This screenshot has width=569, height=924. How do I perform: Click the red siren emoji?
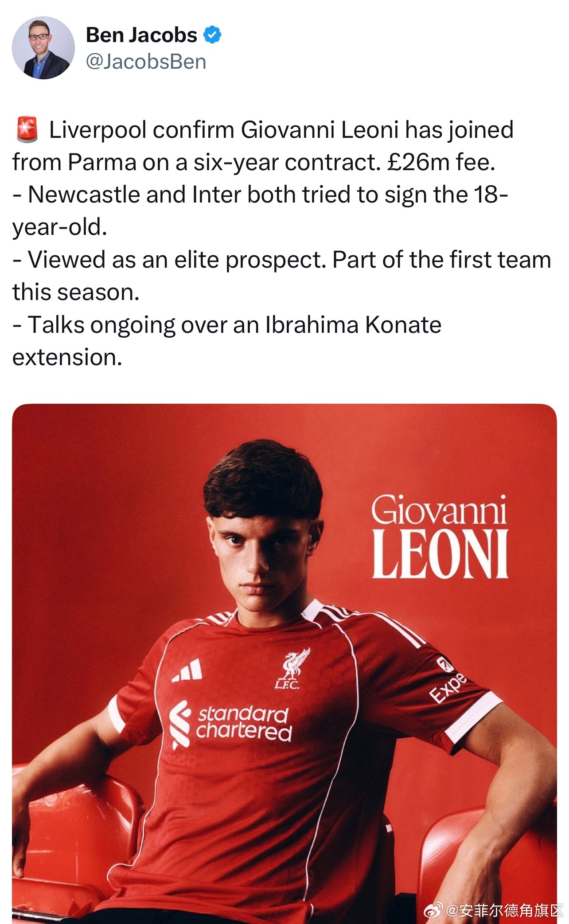(27, 129)
